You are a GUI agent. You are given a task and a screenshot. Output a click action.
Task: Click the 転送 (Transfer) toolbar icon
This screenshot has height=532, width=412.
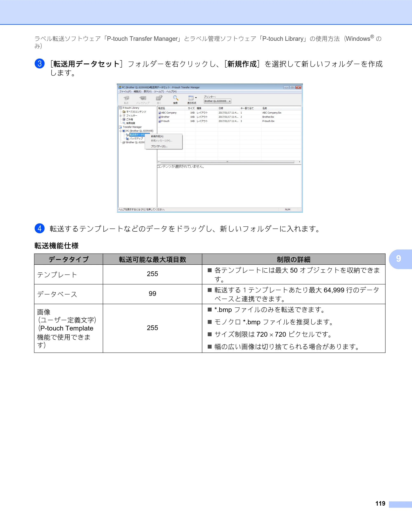tap(126, 98)
